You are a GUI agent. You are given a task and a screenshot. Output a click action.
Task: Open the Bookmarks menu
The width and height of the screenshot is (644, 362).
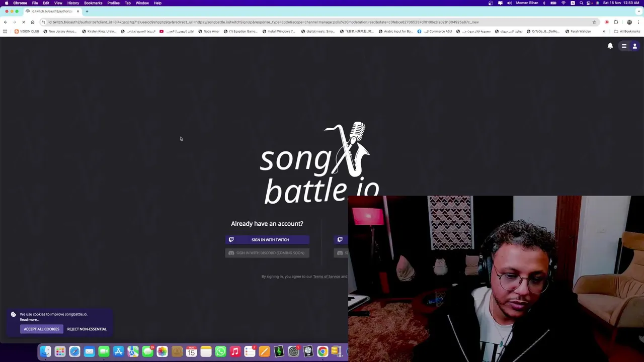93,3
